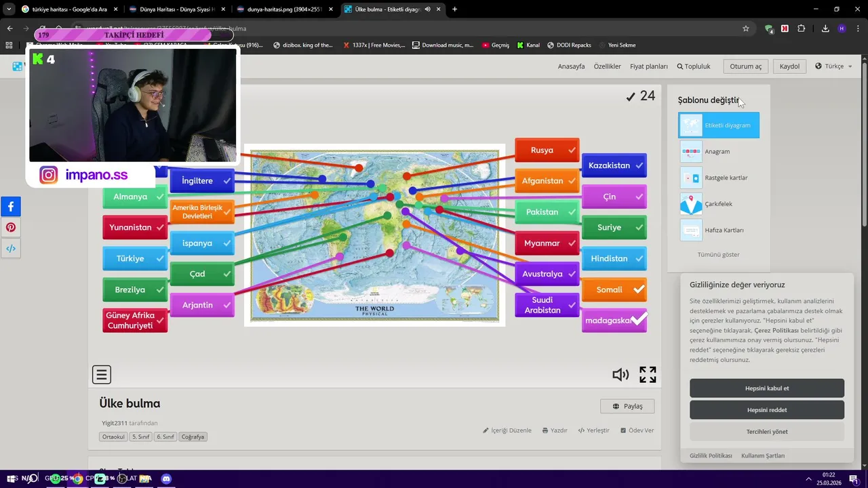Open Anasayfa in site navigation
868x488 pixels.
(571, 66)
